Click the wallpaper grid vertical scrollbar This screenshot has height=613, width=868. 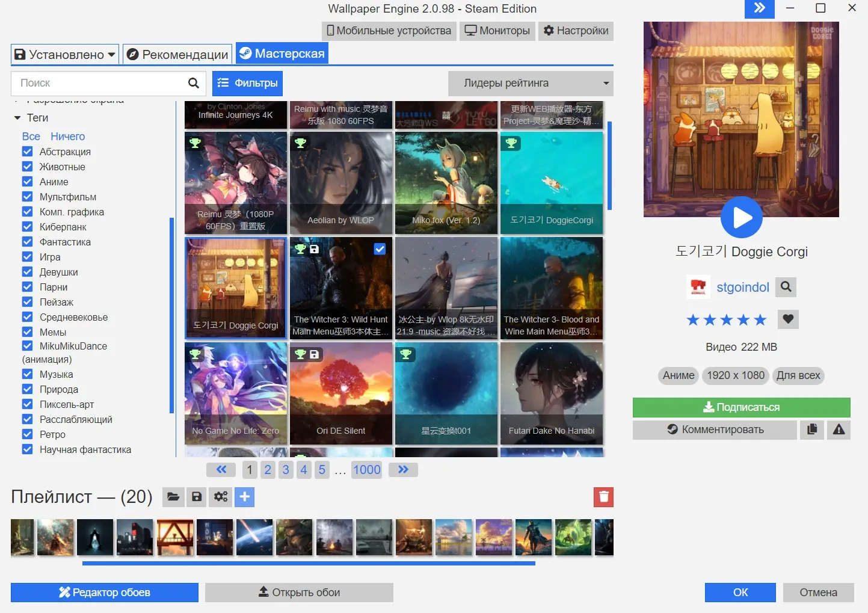tap(609, 165)
